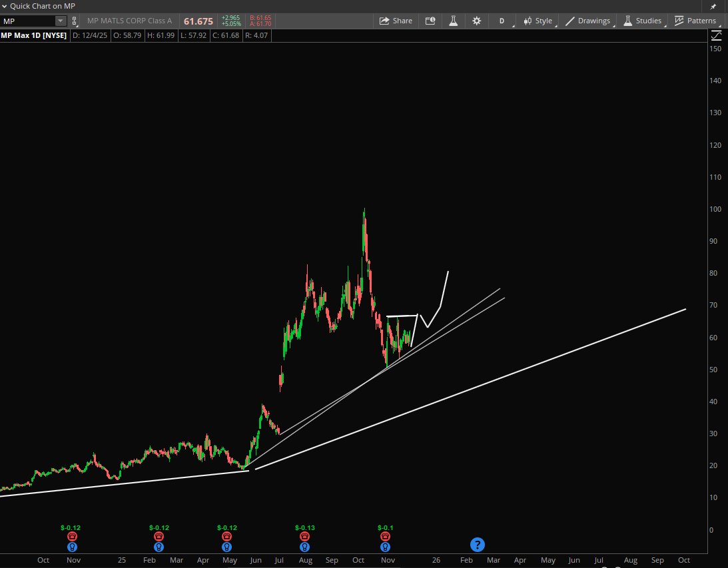Click the symbol link icon beside MP box
The image size is (728, 568).
pos(75,21)
